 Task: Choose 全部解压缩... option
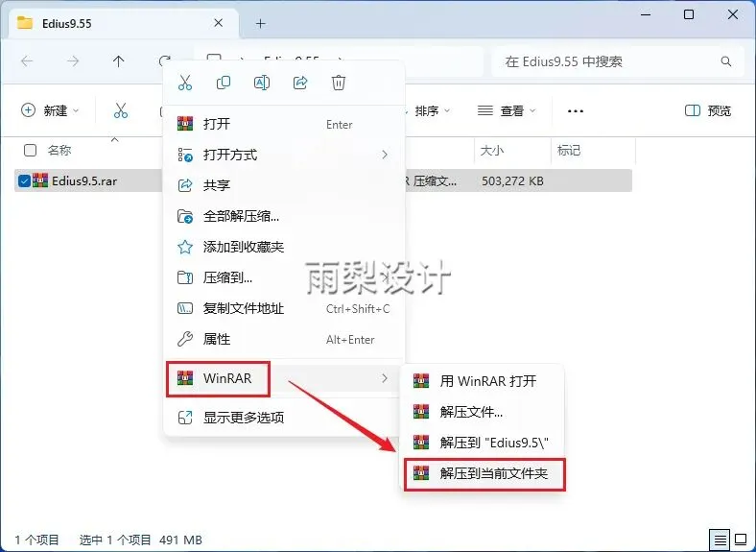click(x=285, y=216)
